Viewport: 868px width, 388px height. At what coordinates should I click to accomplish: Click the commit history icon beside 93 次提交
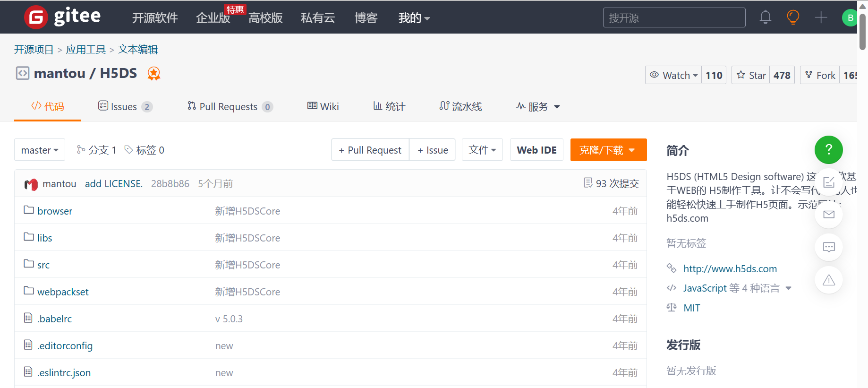(588, 183)
